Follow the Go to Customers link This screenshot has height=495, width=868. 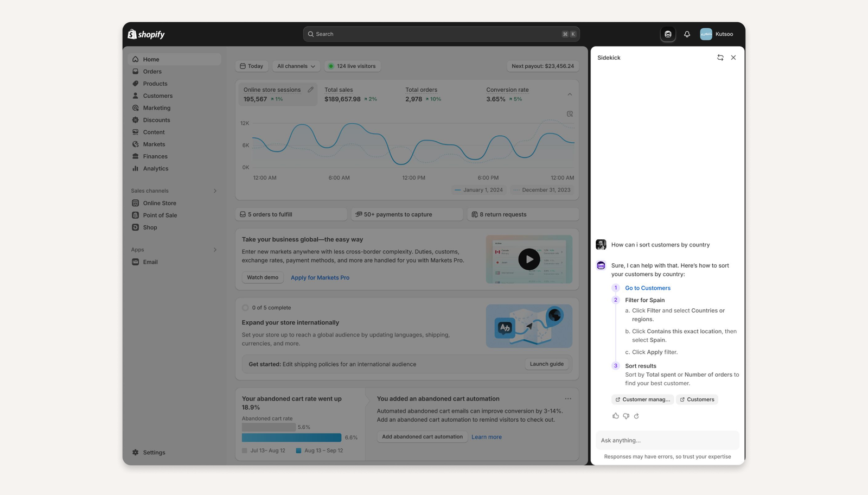coord(648,288)
